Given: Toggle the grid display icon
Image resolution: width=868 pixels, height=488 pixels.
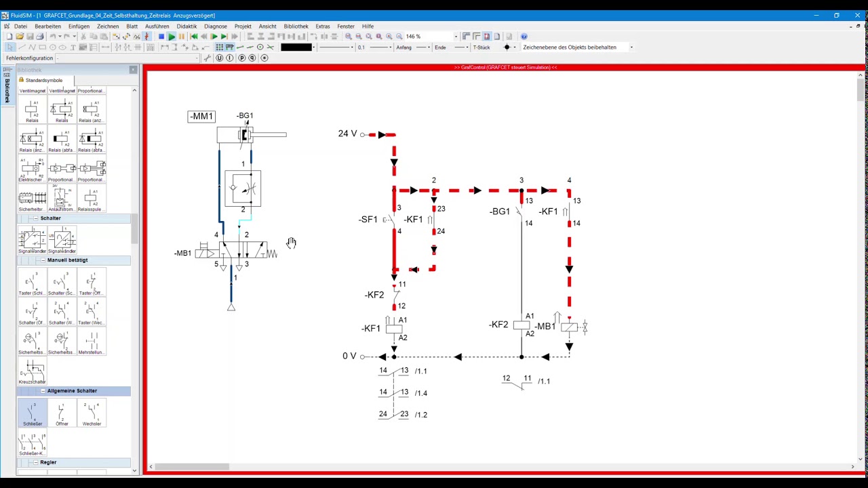Looking at the screenshot, I should click(220, 47).
